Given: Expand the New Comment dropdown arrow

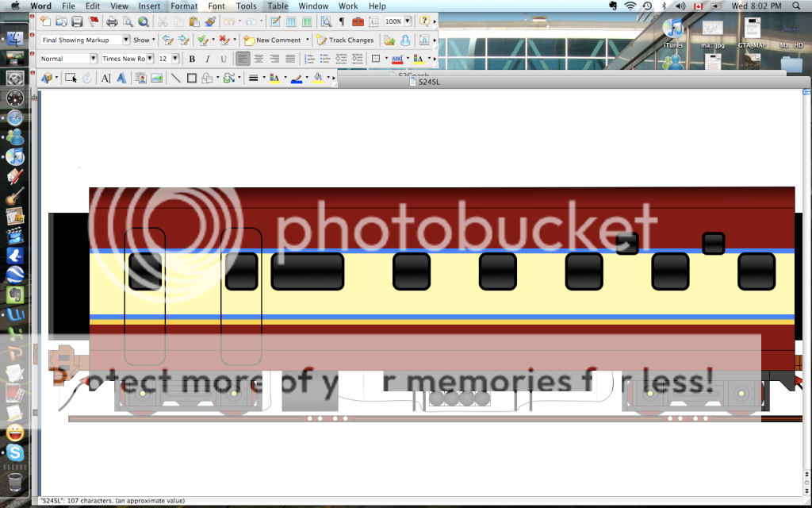Looking at the screenshot, I should 307,40.
